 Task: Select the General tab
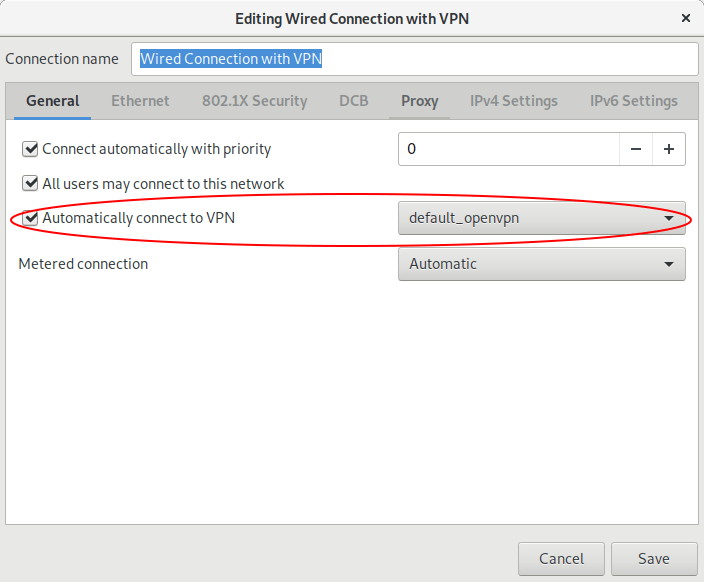pos(53,101)
